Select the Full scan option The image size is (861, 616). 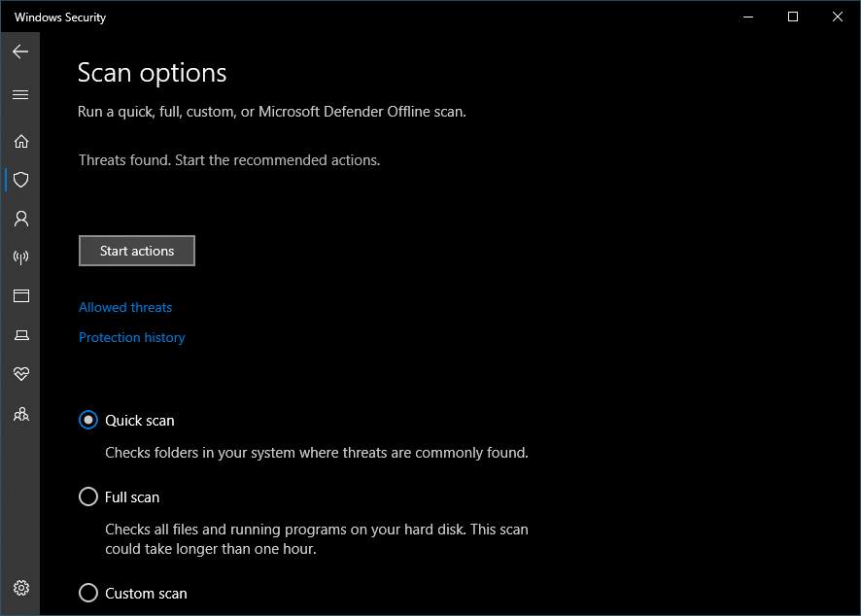pyautogui.click(x=88, y=496)
